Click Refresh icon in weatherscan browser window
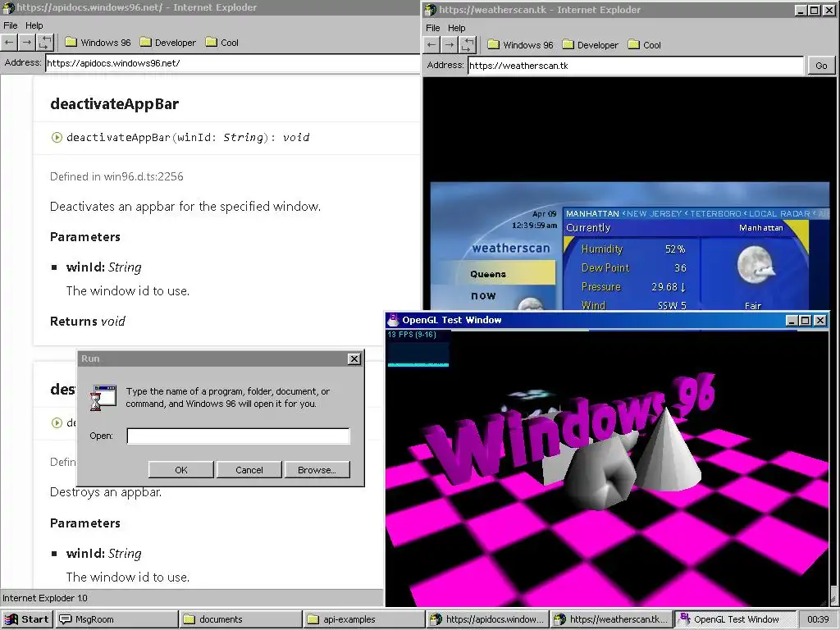 [467, 45]
